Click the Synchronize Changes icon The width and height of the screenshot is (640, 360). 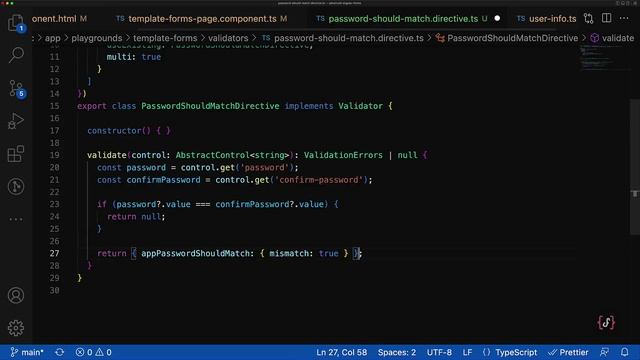(60, 352)
